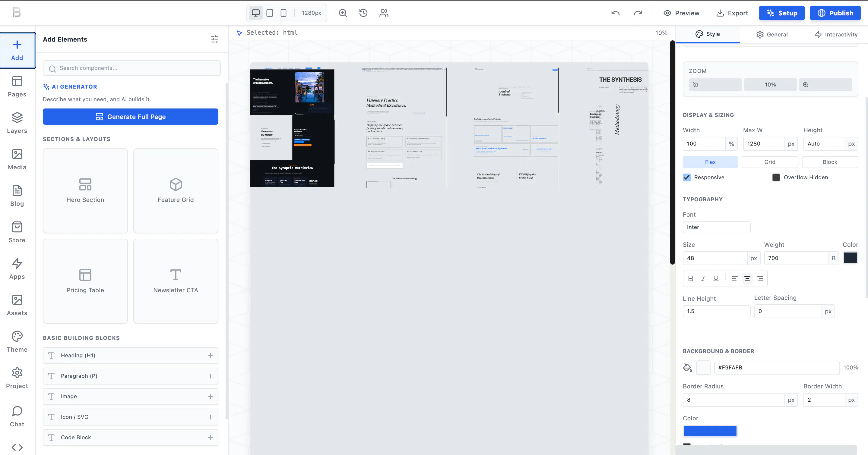This screenshot has width=868, height=455.
Task: Add a Paragraph (P) block with plus icon
Action: (211, 376)
